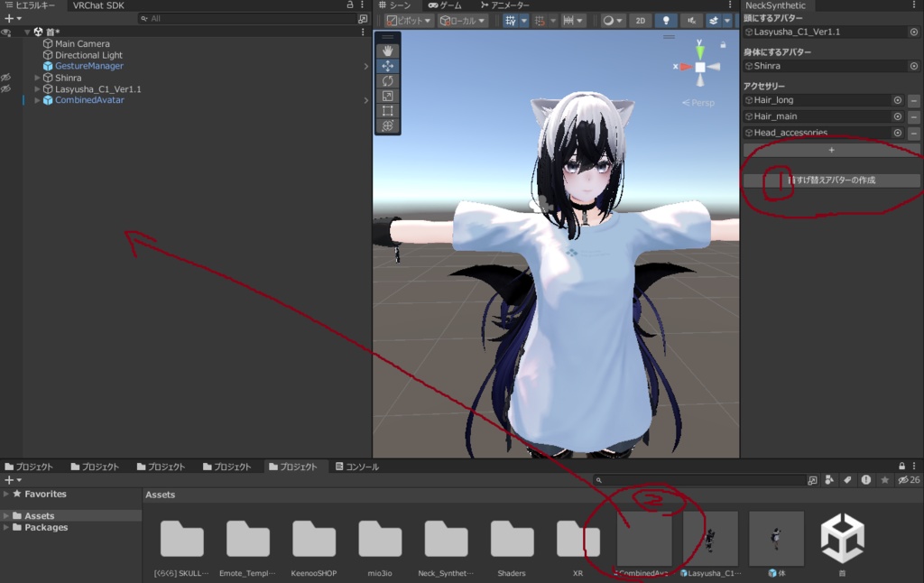
Task: Click search by import log type icon
Action: (865, 480)
